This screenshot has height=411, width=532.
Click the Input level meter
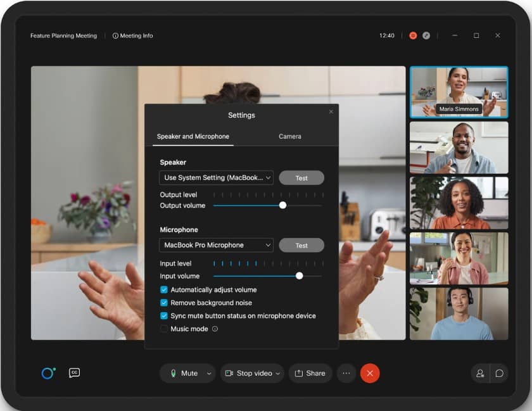(x=269, y=263)
